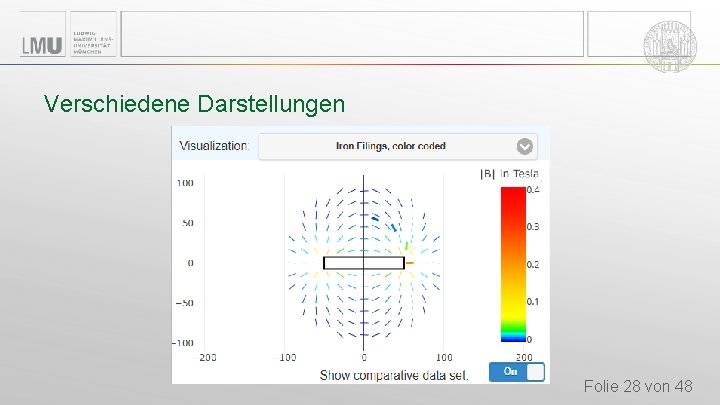
Task: Click the 0.1 value on the color scale
Action: tap(533, 302)
